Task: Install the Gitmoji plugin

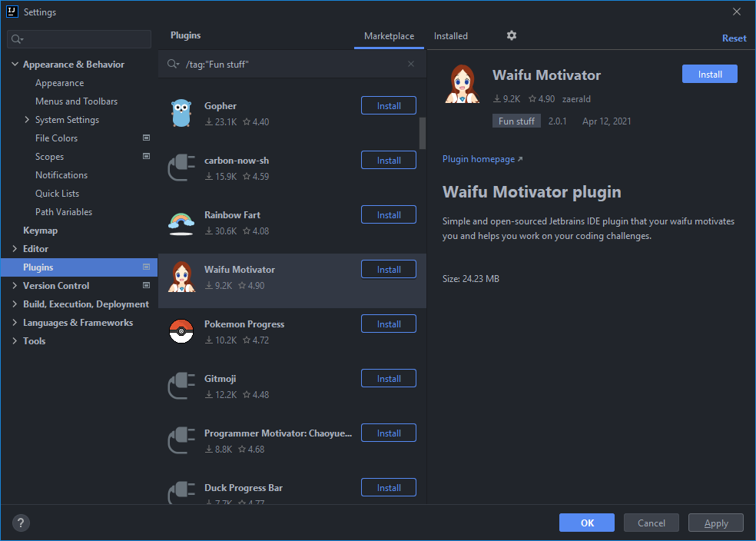Action: click(389, 379)
